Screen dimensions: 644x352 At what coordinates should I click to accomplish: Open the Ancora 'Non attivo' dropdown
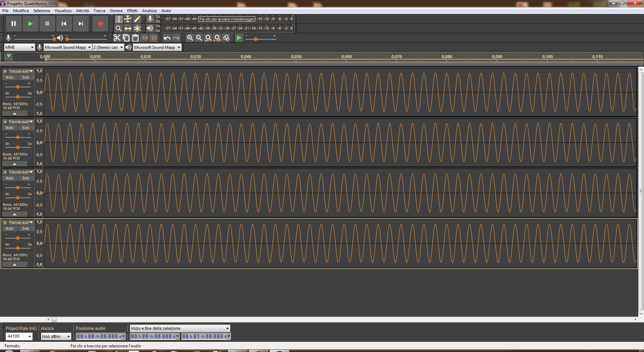[56, 336]
